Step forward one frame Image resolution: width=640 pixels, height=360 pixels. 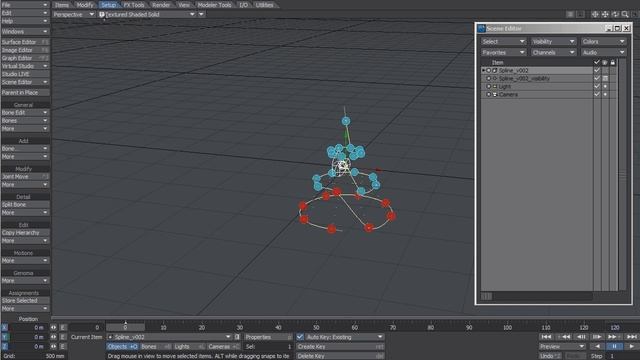(597, 337)
